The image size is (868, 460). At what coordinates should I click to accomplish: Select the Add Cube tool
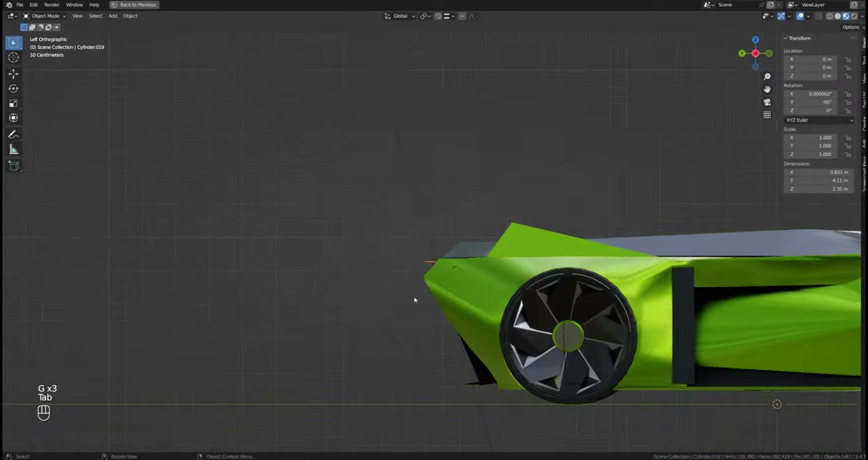(x=13, y=166)
